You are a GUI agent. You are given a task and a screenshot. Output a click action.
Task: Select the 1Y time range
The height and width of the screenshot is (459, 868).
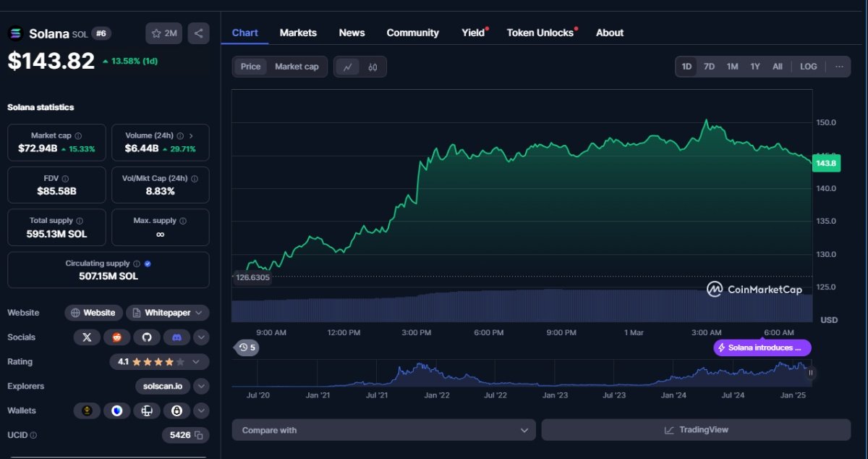755,67
